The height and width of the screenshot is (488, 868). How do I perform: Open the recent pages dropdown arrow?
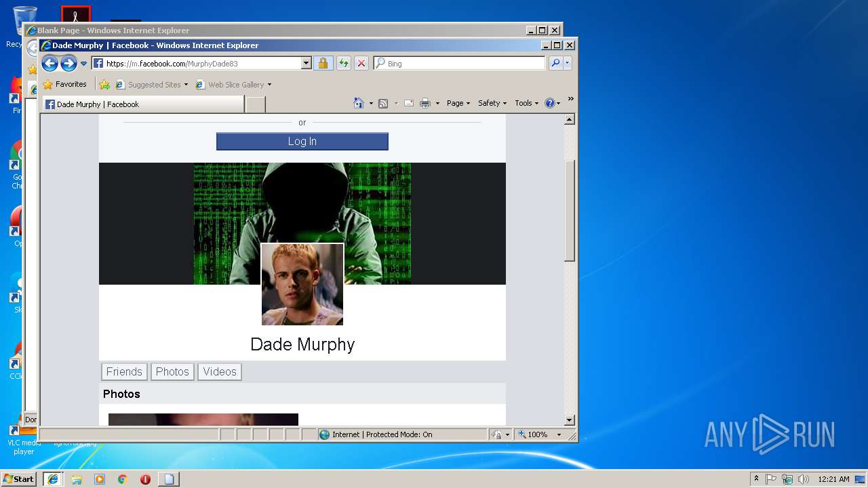pyautogui.click(x=84, y=64)
